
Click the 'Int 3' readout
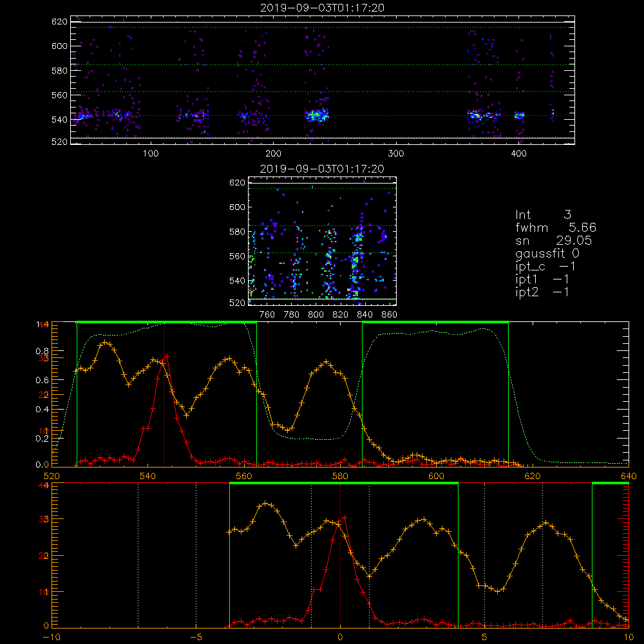pos(543,214)
